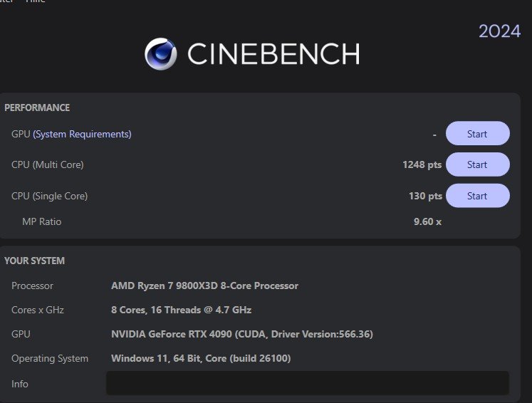Viewport: 532px width, 403px height.
Task: Click the NVIDIA GeForce RTX 4090 entry
Action: (242, 334)
